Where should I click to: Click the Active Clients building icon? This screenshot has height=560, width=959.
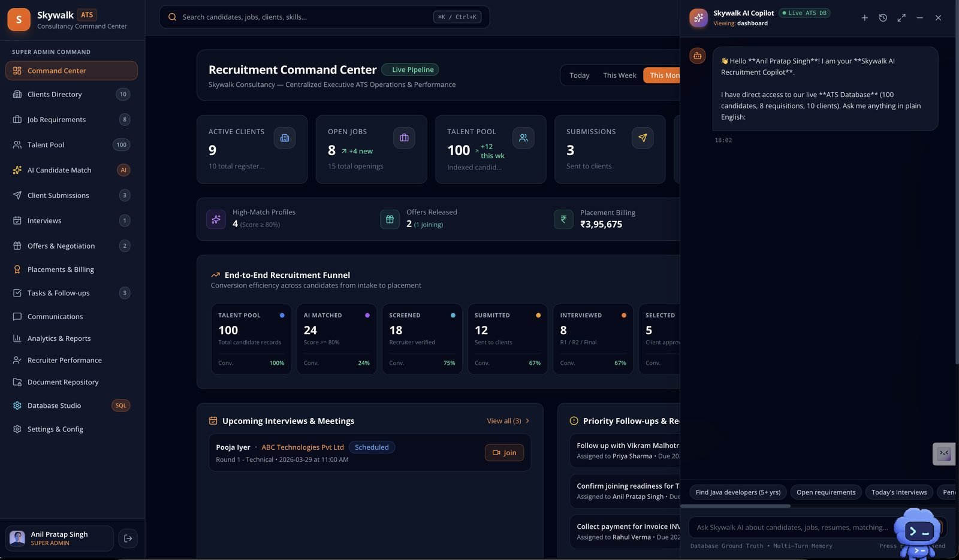pyautogui.click(x=285, y=138)
